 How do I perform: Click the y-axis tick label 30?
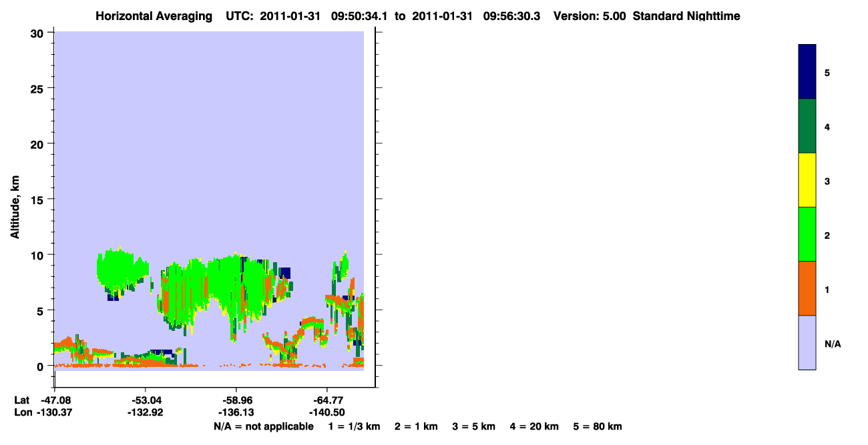click(x=38, y=33)
